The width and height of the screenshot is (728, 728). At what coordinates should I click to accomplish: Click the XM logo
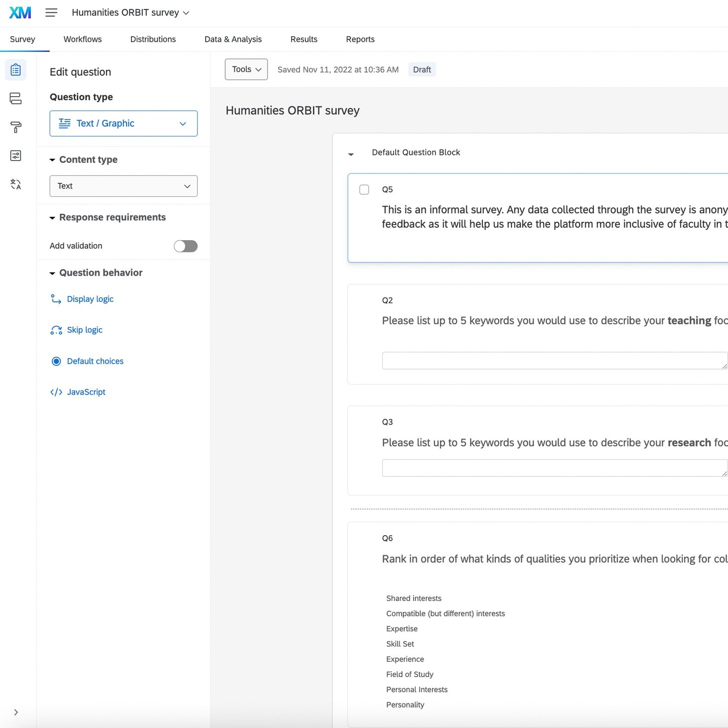(x=20, y=12)
